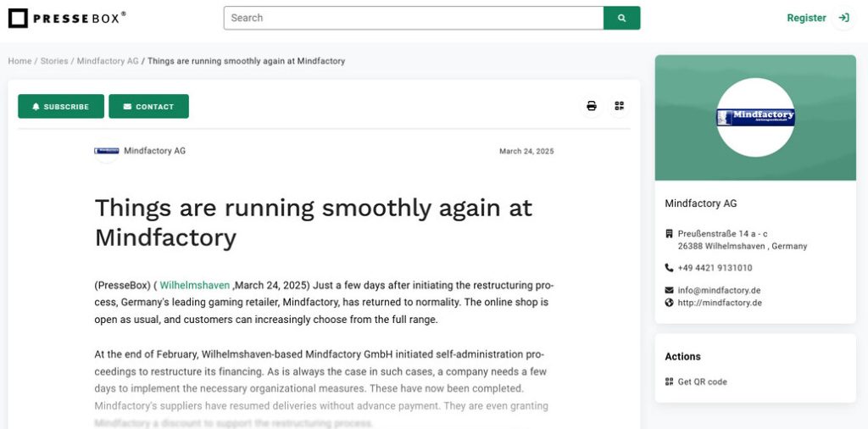Open the QR code icon in article toolbar
868x429 pixels.
tap(620, 106)
